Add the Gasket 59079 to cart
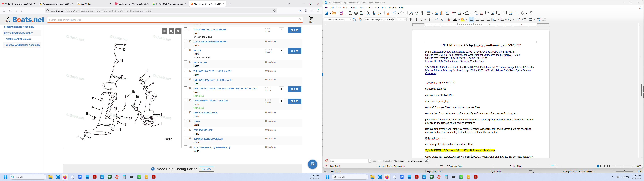Viewport: 644px width, 181px height. tap(294, 51)
